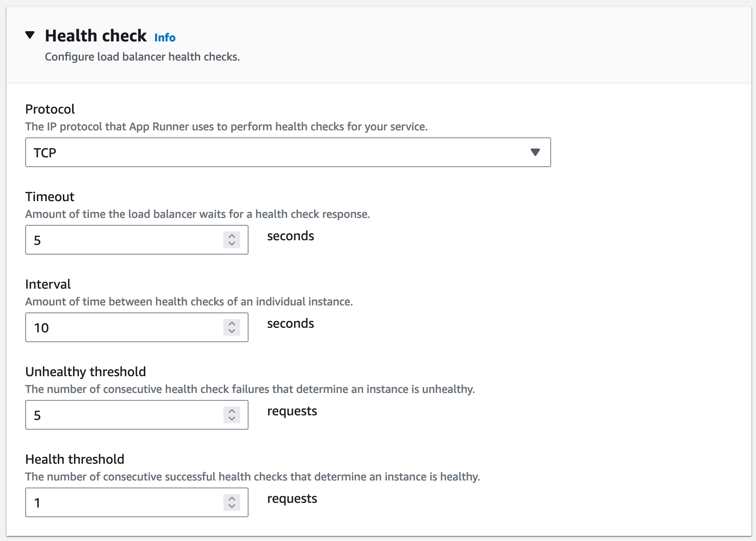Decrease the Health threshold value
This screenshot has height=541, width=756.
[231, 507]
